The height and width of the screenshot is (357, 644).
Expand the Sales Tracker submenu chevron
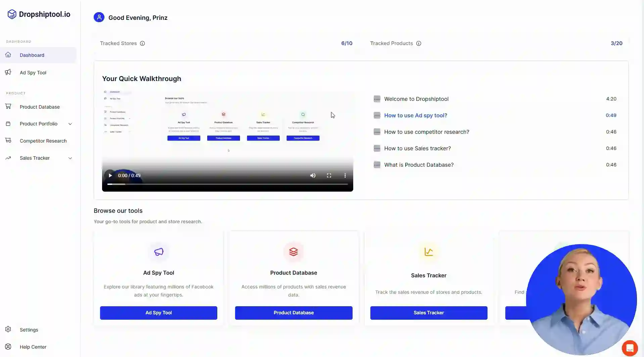click(x=70, y=158)
